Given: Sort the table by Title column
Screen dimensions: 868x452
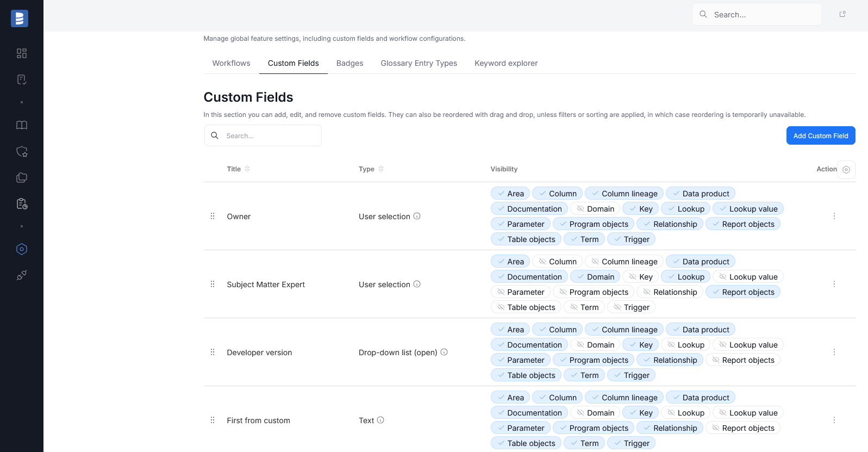Looking at the screenshot, I should tap(247, 169).
